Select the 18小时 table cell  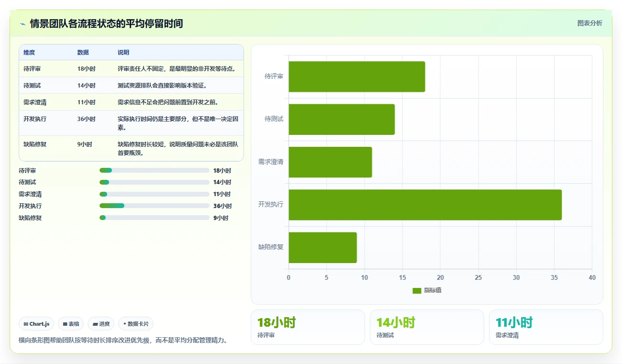pos(93,69)
